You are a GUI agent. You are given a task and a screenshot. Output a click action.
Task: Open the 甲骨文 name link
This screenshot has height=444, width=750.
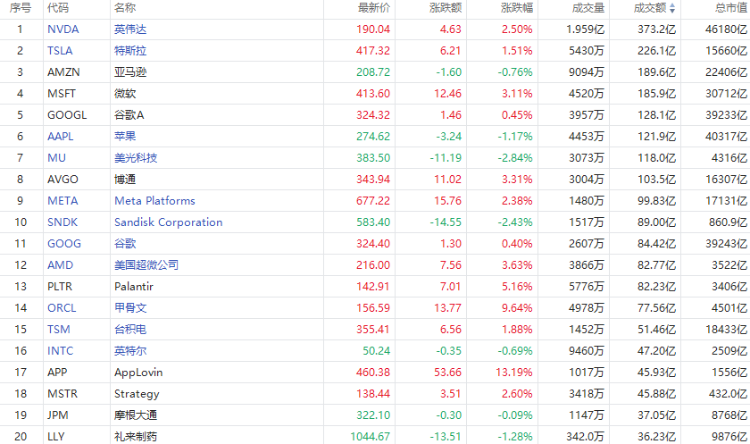pos(130,308)
